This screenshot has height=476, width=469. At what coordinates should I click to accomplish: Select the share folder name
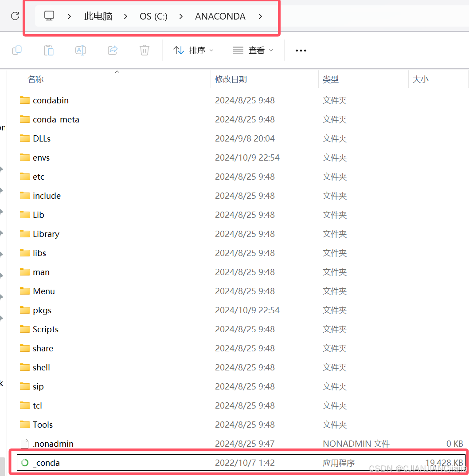click(43, 348)
